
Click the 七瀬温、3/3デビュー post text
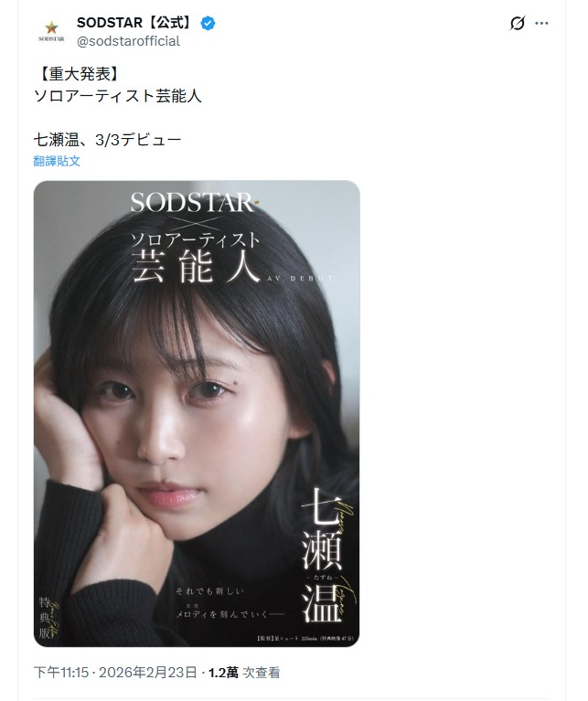click(x=107, y=140)
